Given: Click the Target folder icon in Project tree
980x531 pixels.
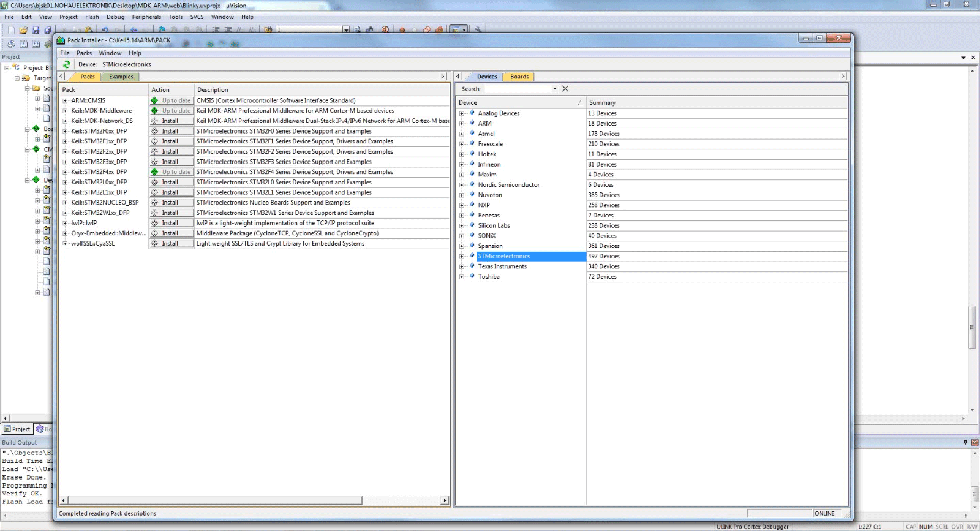Looking at the screenshot, I should click(26, 78).
